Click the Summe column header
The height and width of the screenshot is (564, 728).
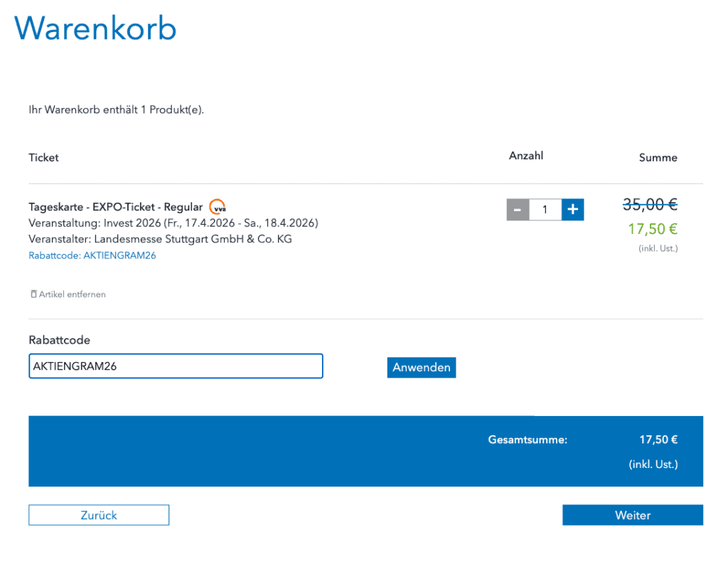click(658, 158)
